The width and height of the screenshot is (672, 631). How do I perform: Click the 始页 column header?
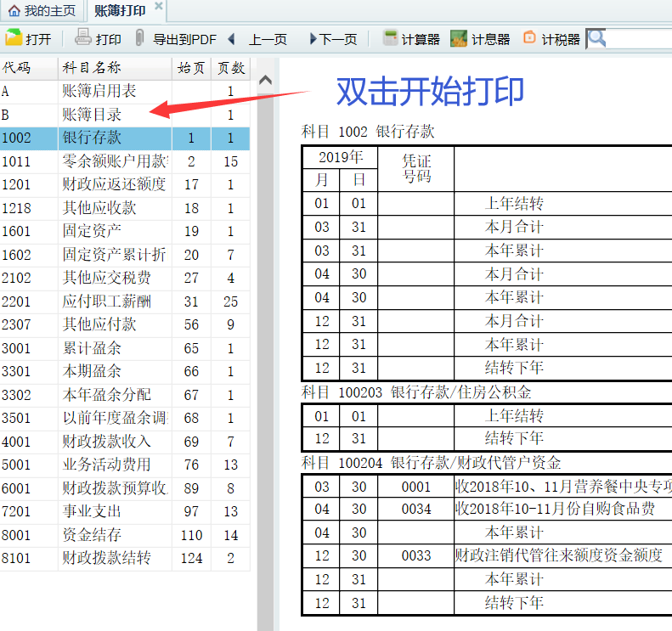(191, 68)
